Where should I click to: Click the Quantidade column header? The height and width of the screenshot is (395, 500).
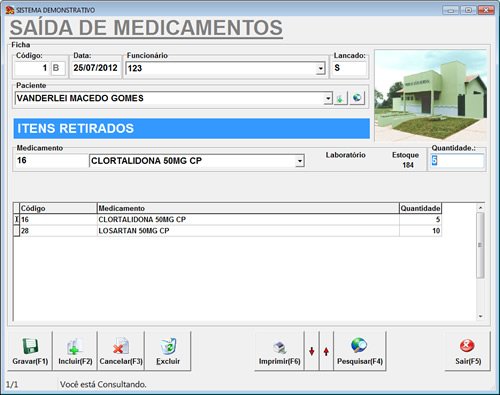420,208
